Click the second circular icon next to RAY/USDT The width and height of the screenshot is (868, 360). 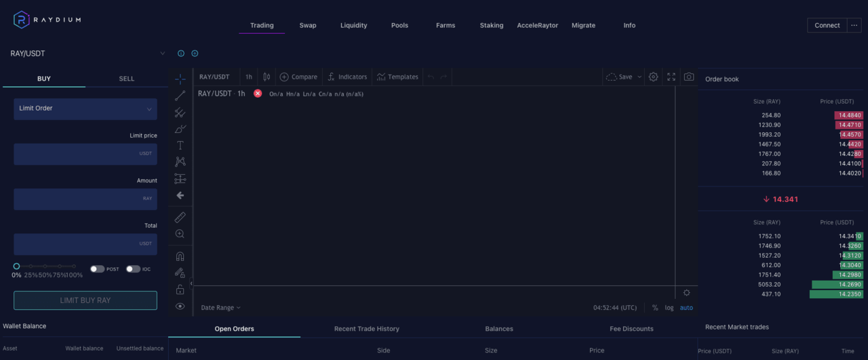pos(195,54)
